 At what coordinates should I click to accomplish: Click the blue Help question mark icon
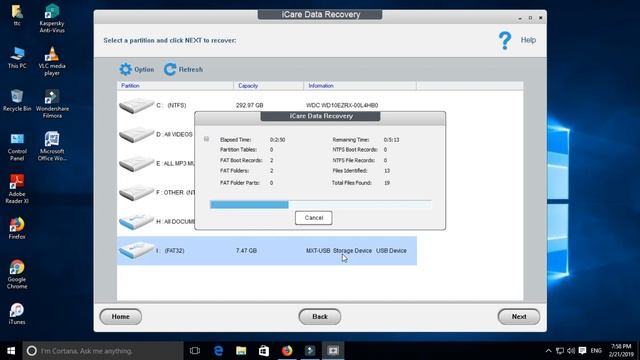505,40
